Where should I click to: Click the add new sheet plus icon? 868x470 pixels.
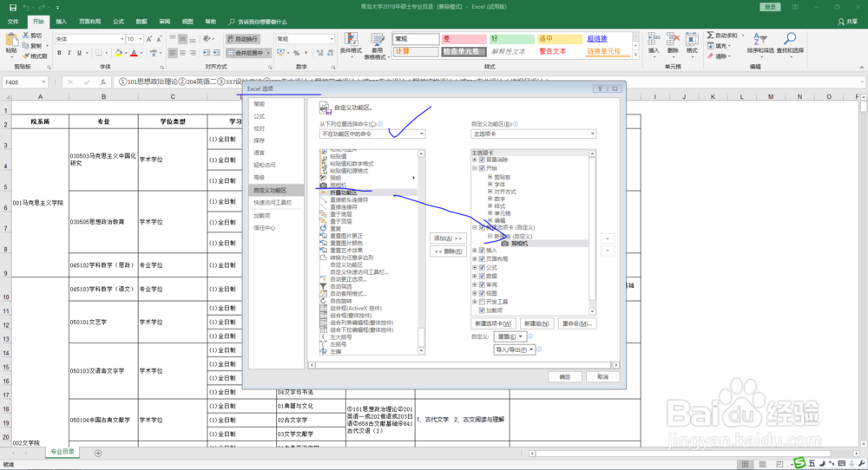tap(98, 454)
